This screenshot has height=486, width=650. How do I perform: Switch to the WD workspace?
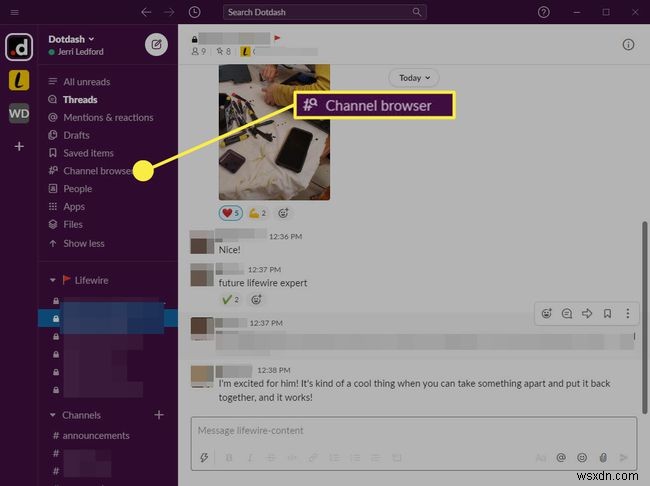19,113
